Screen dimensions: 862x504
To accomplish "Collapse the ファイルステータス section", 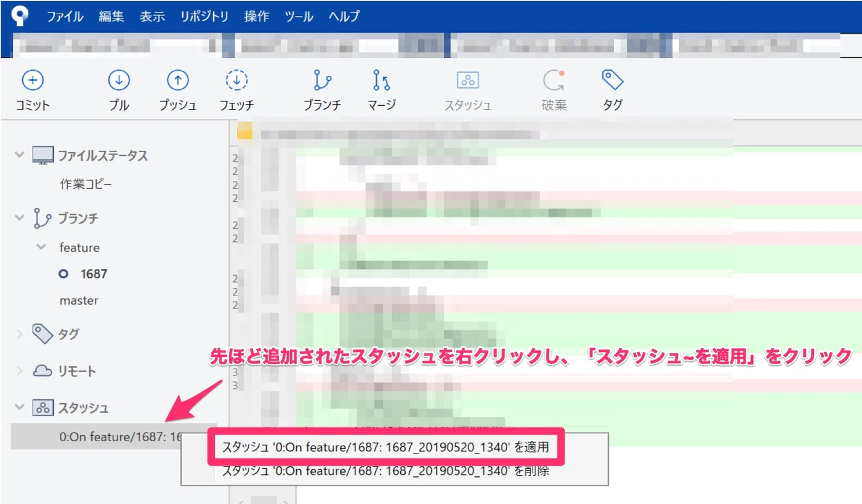I will pos(20,155).
